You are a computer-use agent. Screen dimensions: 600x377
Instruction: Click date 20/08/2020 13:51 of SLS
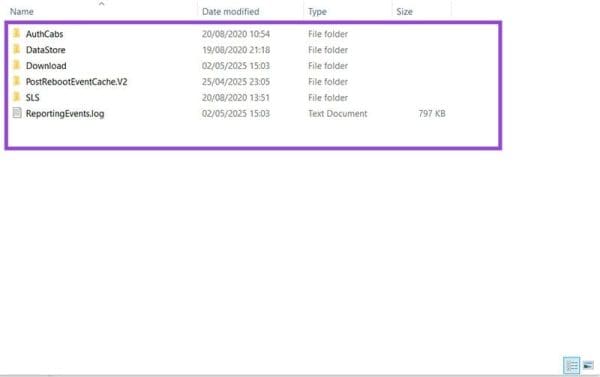coord(236,98)
